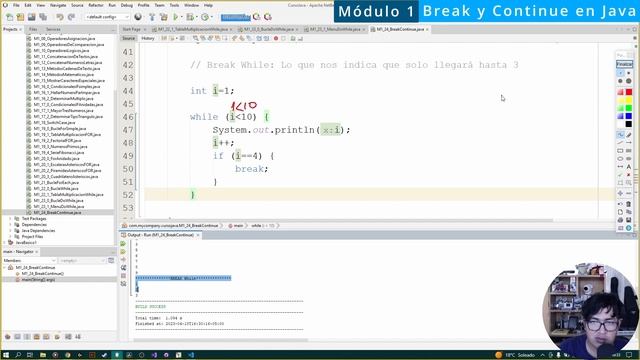Pick the dark blue color swatch
The height and width of the screenshot is (360, 640).
[629, 116]
